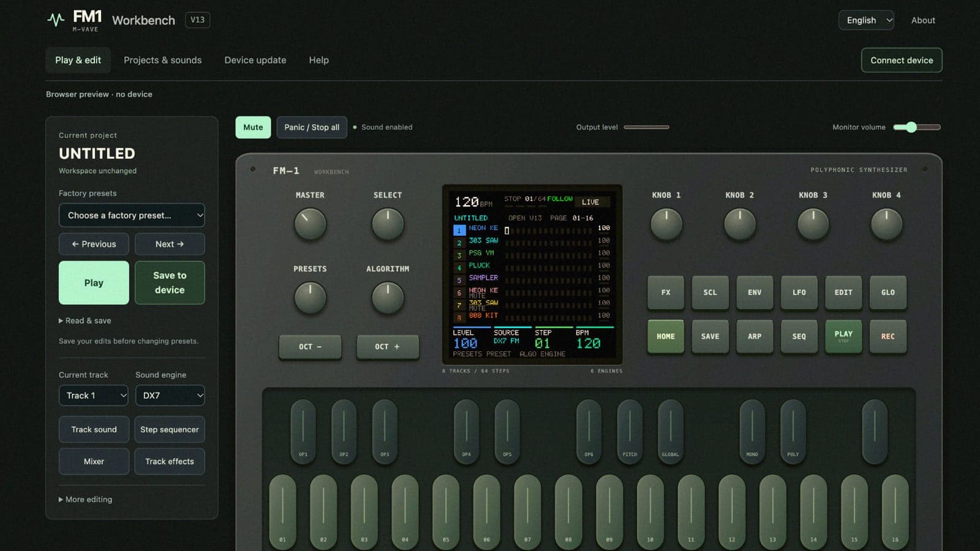Open the About link

click(923, 20)
